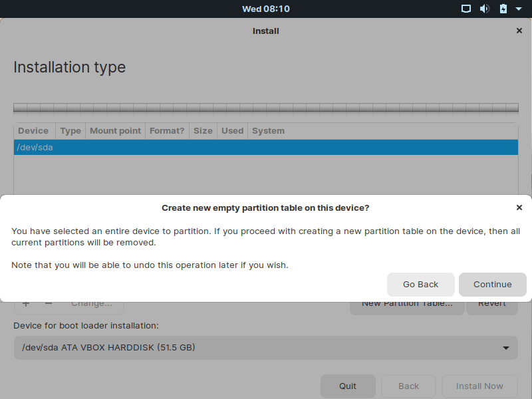532x399 pixels.
Task: Choose Go Back in the dialog
Action: [421, 285]
